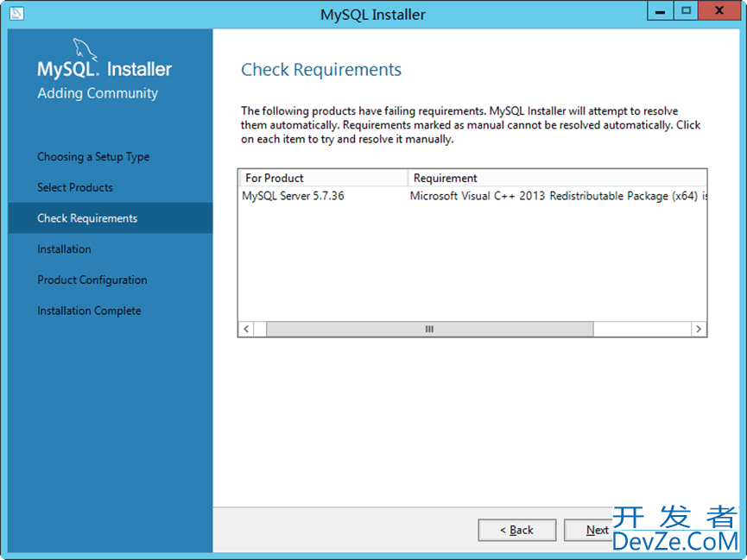This screenshot has width=747, height=560.
Task: Open the Installation Complete step
Action: pos(89,311)
